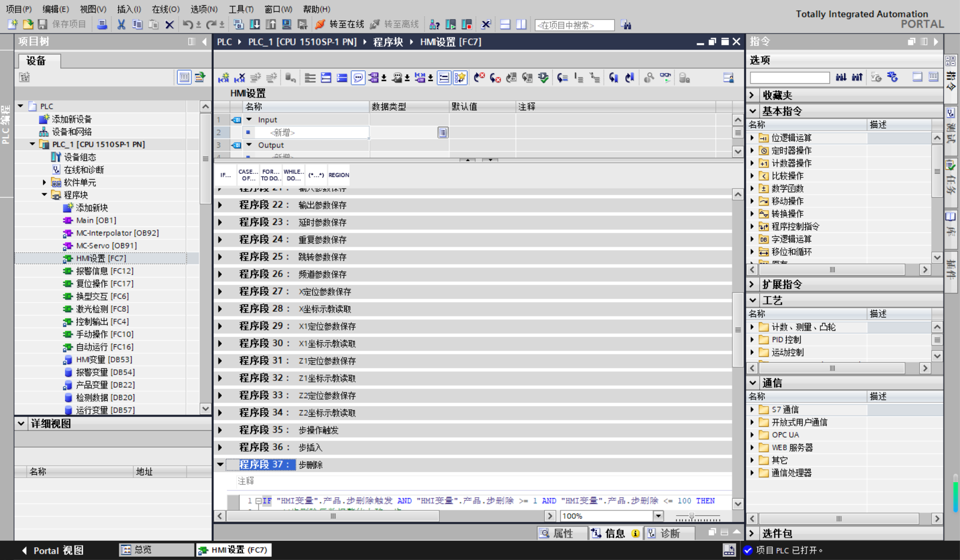Click the print icon in the main toolbar

102,25
